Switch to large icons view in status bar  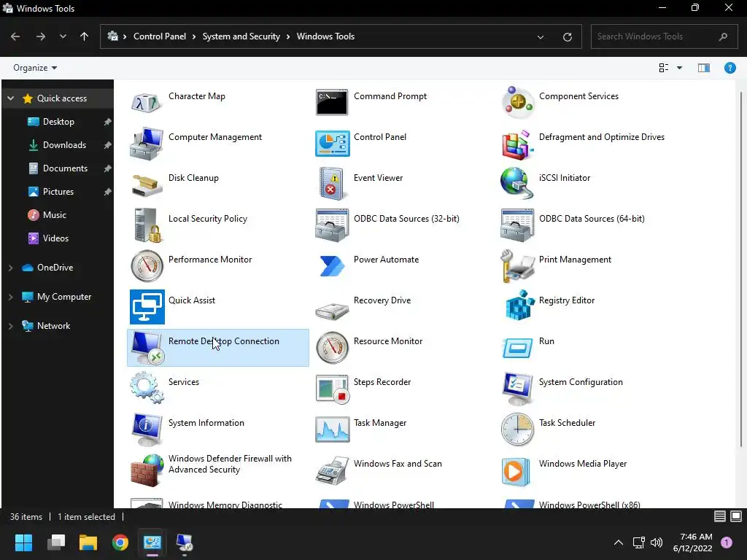coord(736,516)
